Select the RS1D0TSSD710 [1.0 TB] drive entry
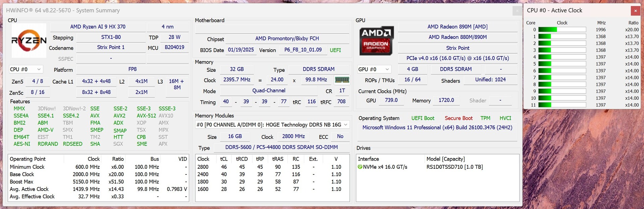The width and height of the screenshot is (644, 209). tap(454, 167)
